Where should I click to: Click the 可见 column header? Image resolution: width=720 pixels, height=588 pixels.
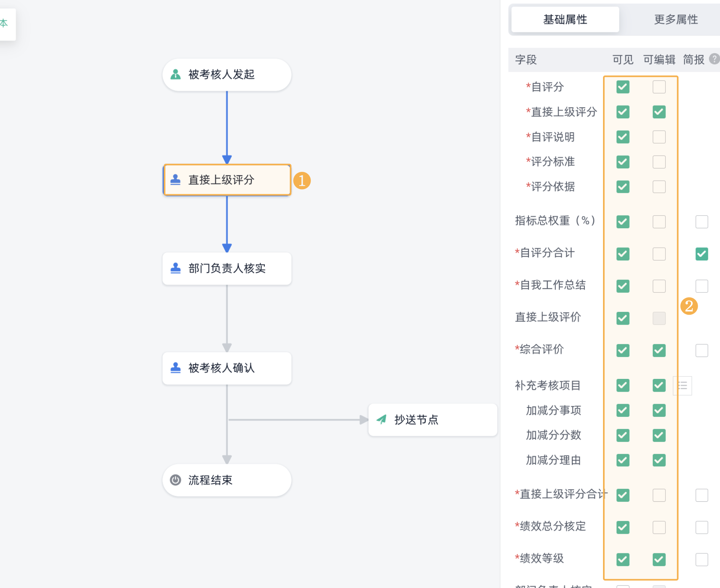tap(623, 60)
